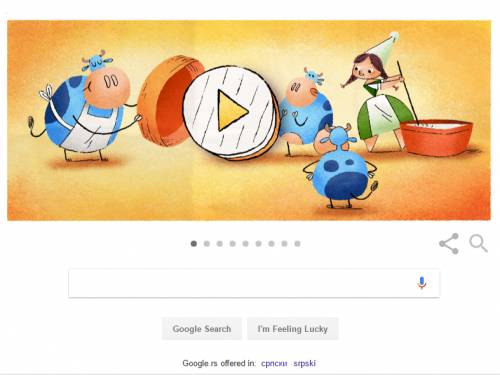Select the seventh carousel dot
The width and height of the screenshot is (500, 375).
pyautogui.click(x=272, y=244)
